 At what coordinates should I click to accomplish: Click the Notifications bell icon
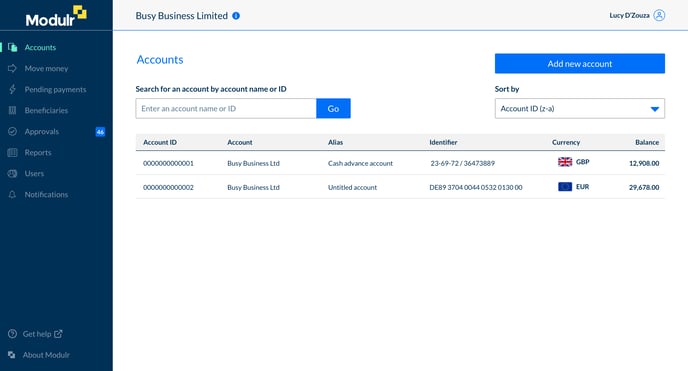click(12, 195)
